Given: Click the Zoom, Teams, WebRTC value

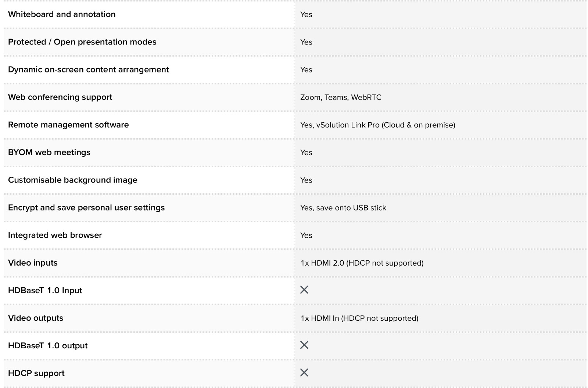Looking at the screenshot, I should 341,97.
